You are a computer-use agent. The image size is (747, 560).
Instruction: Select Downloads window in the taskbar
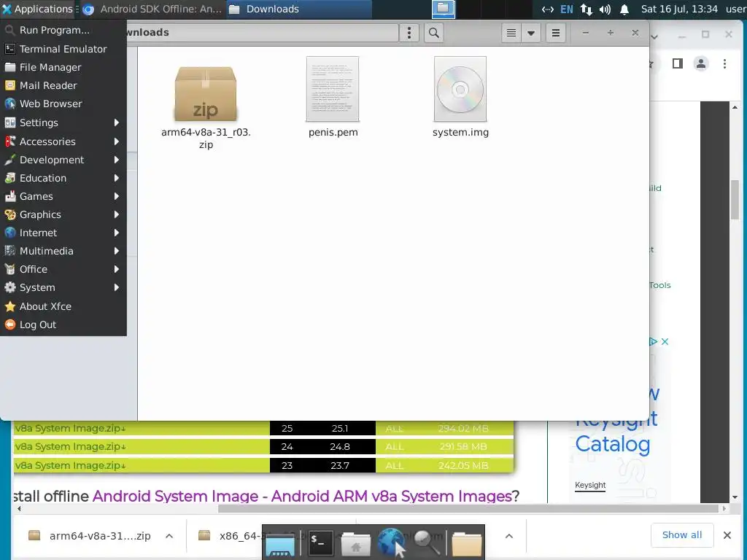[x=299, y=9]
